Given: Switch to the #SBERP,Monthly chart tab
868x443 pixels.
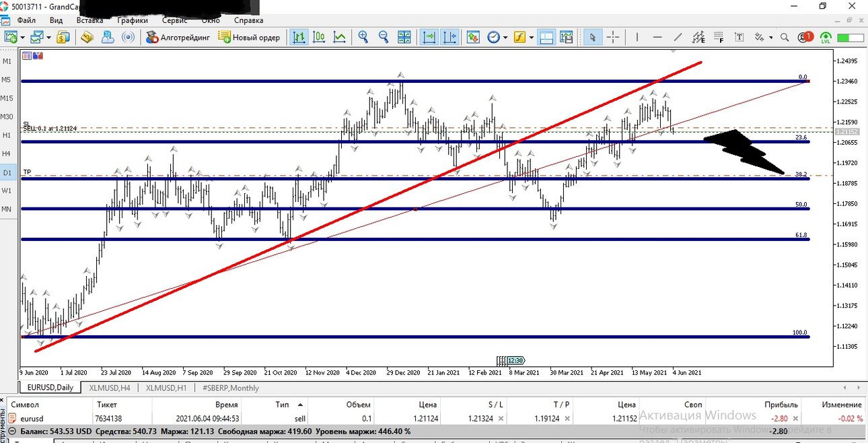Looking at the screenshot, I should click(x=230, y=388).
